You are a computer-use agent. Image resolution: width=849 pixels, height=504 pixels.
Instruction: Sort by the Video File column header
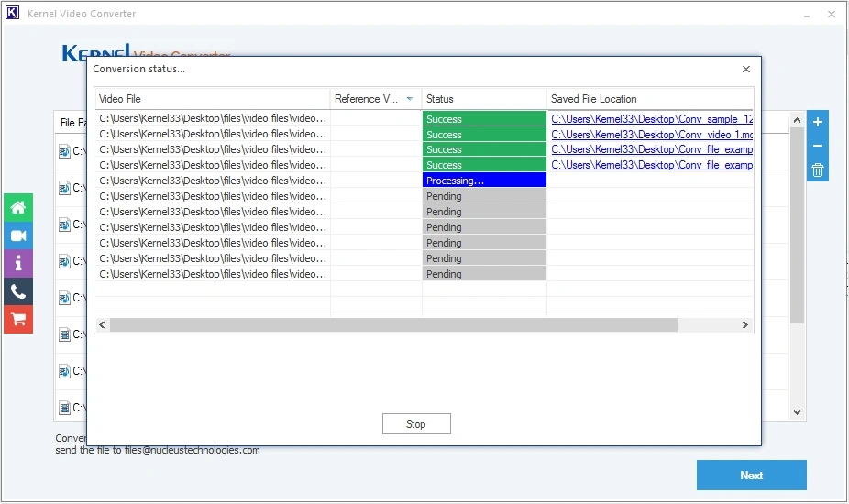coord(213,99)
